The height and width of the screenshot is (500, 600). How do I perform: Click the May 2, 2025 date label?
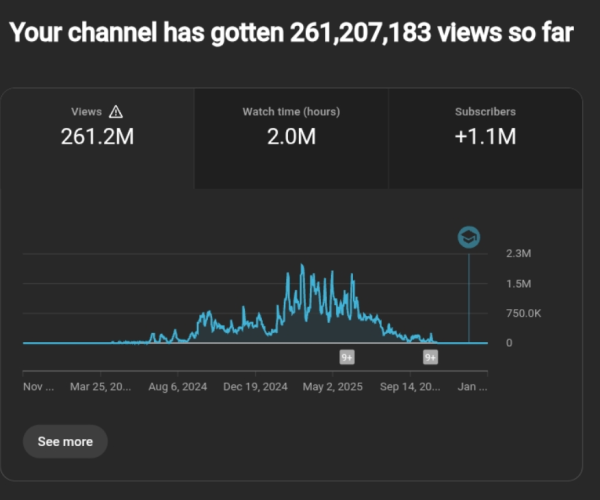tap(331, 386)
